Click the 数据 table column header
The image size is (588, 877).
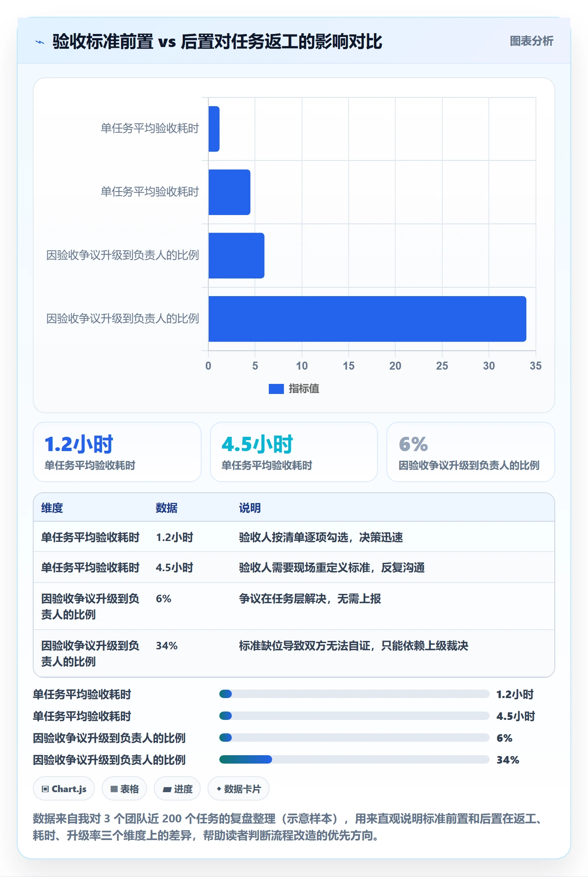point(167,508)
